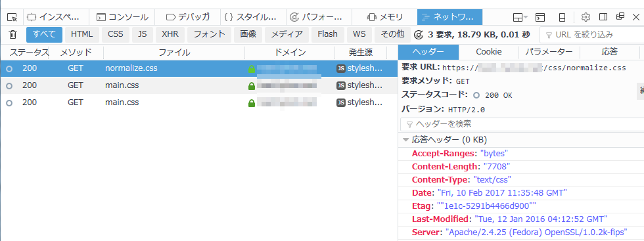Select the normalize.css request row
644x241 pixels.
click(198, 68)
